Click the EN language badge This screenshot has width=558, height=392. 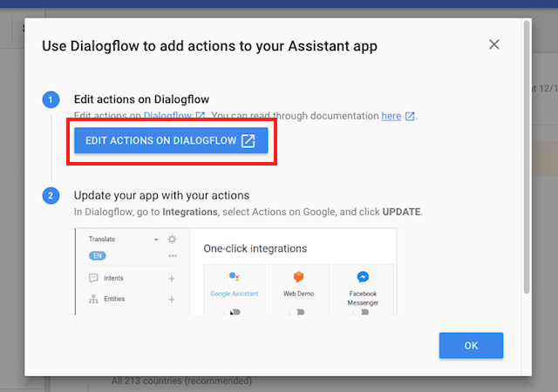(x=98, y=256)
